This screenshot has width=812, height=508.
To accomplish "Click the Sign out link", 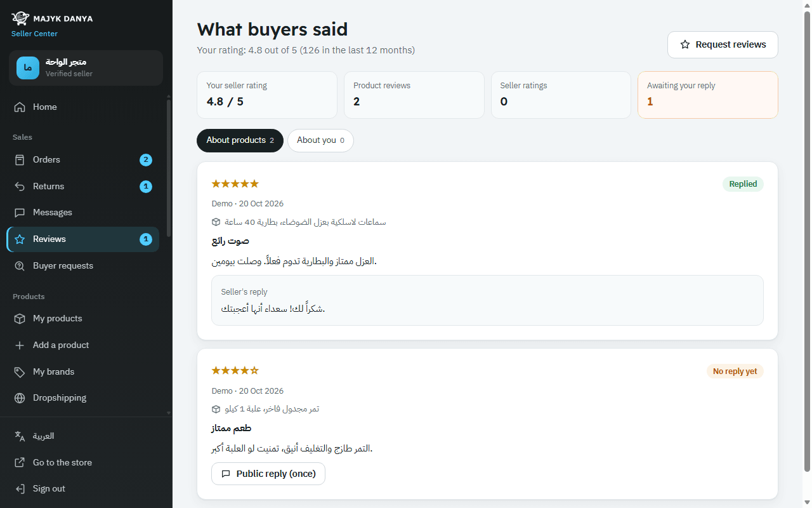I will [83, 489].
